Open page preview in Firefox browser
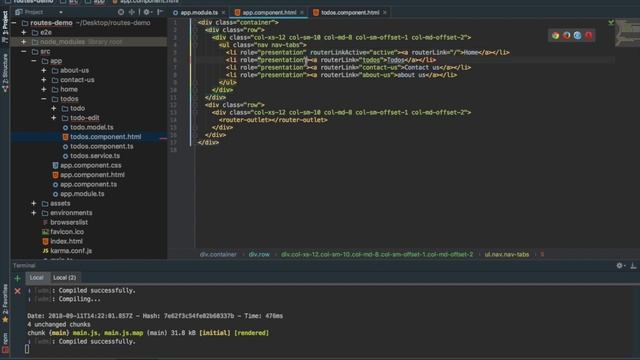 [x=567, y=36]
